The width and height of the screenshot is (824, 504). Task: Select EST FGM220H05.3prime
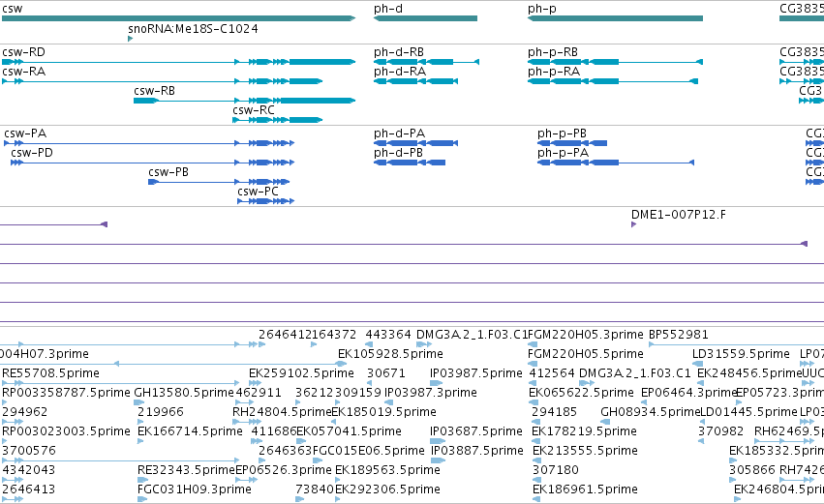tap(586, 335)
